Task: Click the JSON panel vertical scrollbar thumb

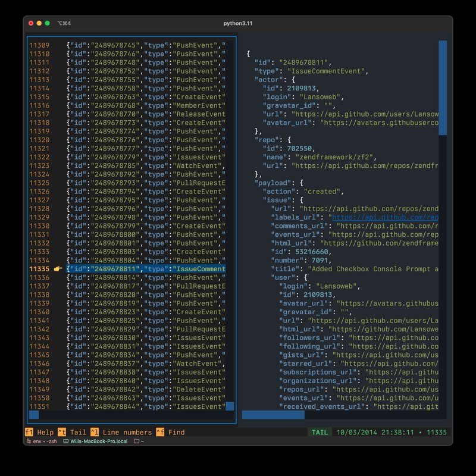Action: tap(442, 87)
